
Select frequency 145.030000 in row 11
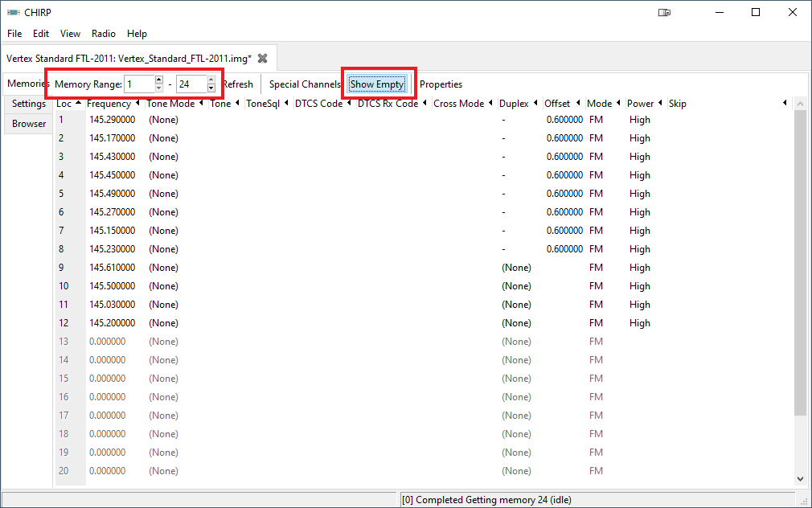tap(113, 305)
